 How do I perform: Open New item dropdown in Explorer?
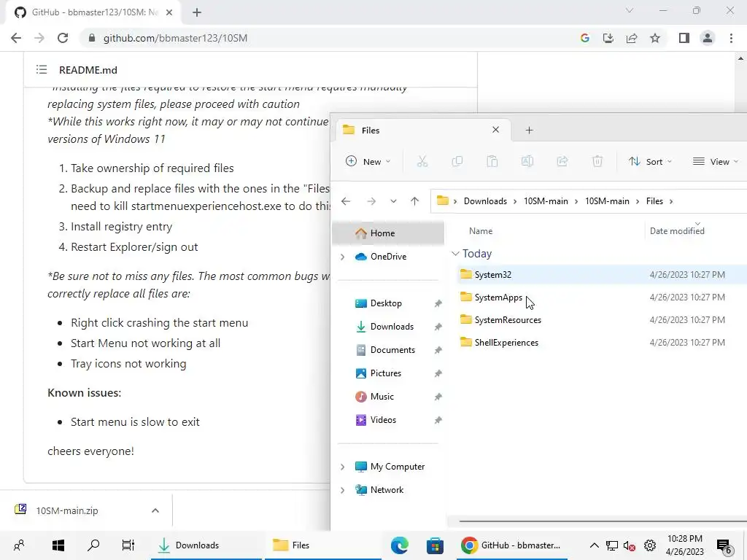tap(368, 161)
